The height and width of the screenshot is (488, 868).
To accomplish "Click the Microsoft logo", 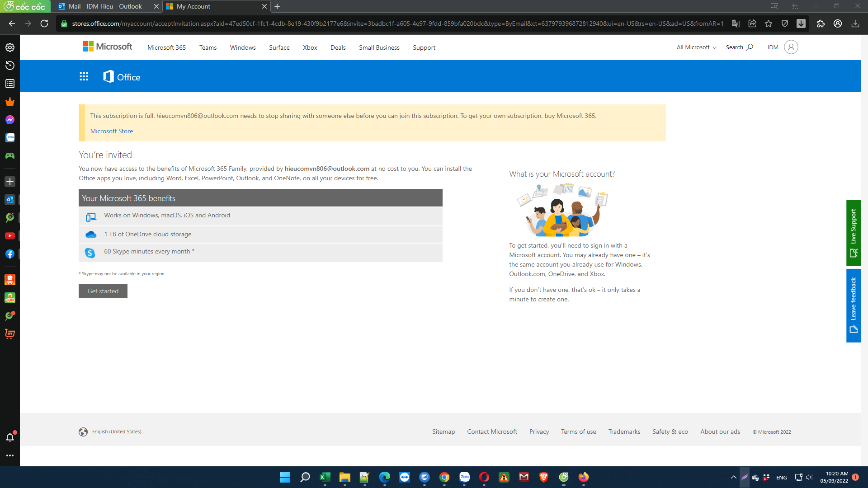I will [108, 47].
